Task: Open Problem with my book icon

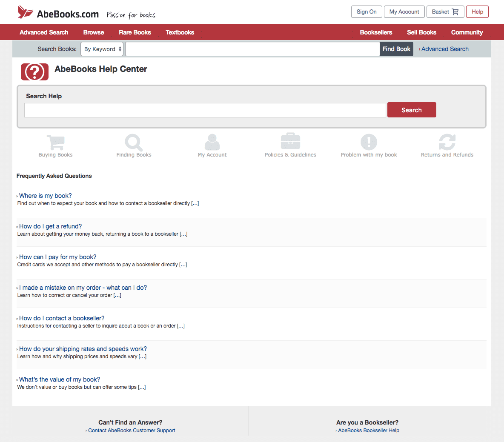Action: [x=369, y=142]
